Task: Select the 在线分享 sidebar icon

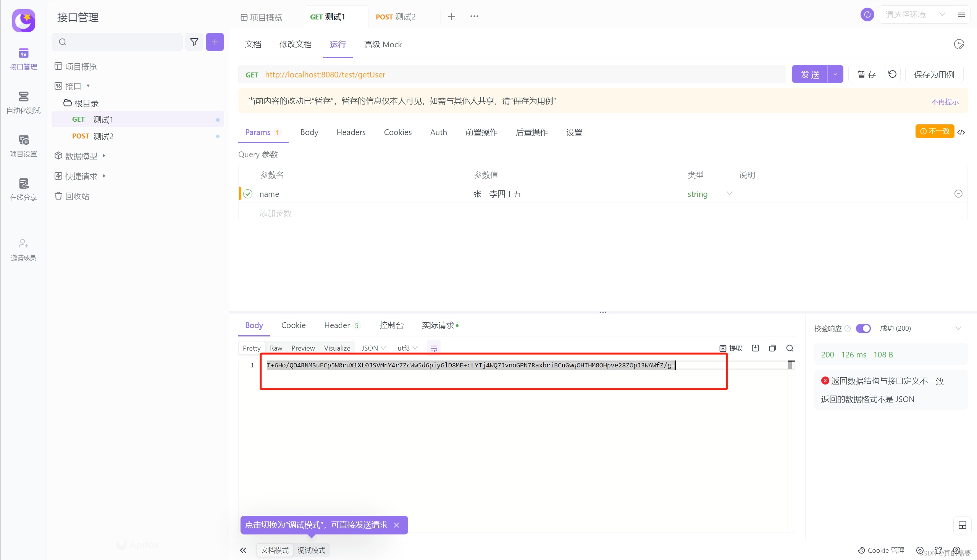Action: tap(23, 188)
